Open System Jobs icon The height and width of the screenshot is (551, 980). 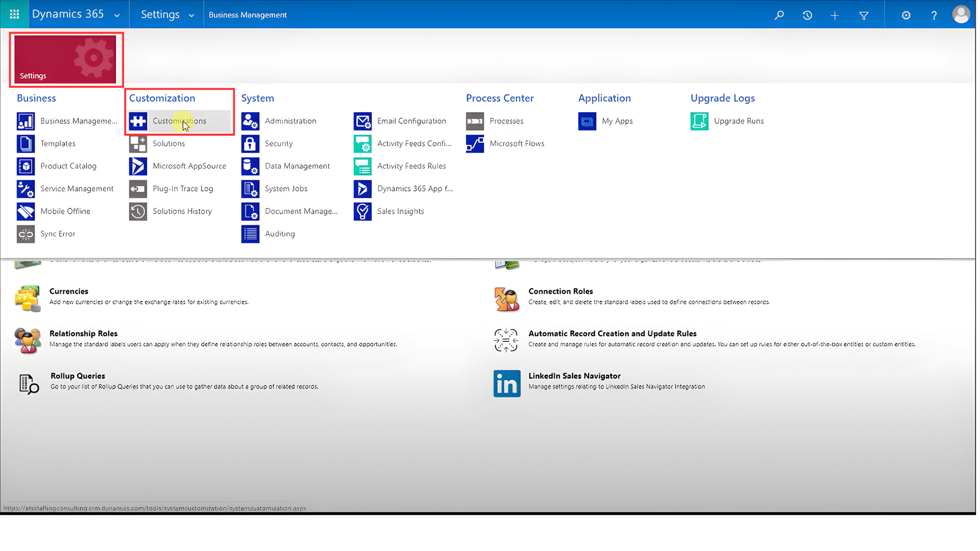click(250, 189)
